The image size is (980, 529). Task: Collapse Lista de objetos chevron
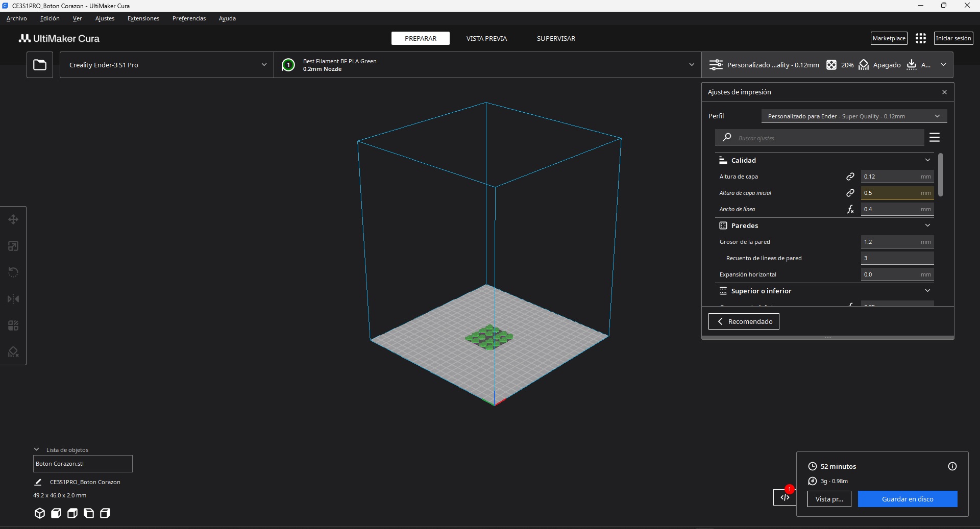click(x=37, y=449)
